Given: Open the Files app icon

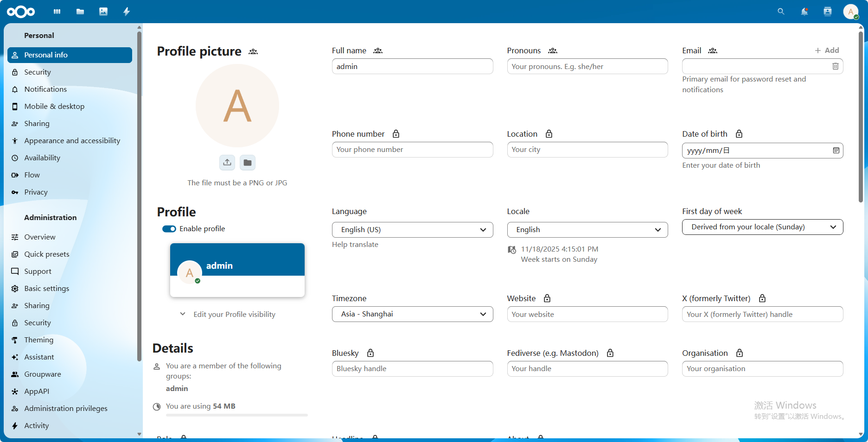Looking at the screenshot, I should pyautogui.click(x=80, y=12).
